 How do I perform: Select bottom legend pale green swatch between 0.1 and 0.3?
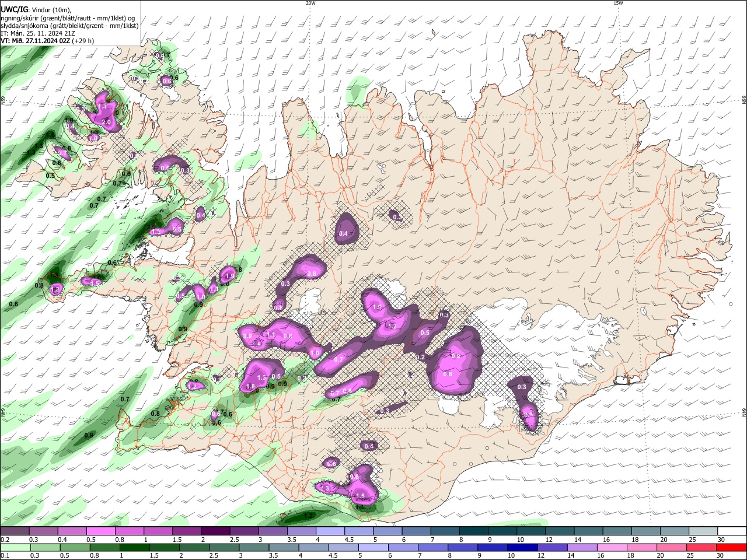click(x=15, y=547)
